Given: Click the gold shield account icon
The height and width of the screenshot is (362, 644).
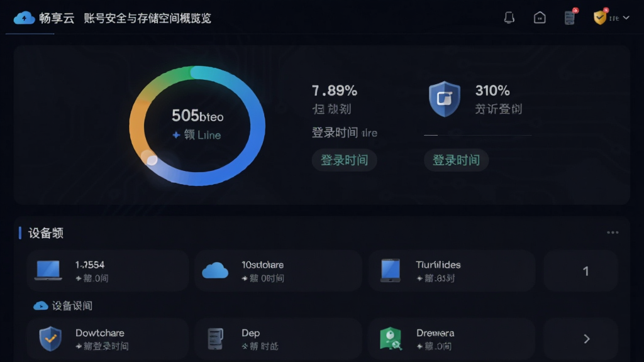Looking at the screenshot, I should pyautogui.click(x=599, y=18).
